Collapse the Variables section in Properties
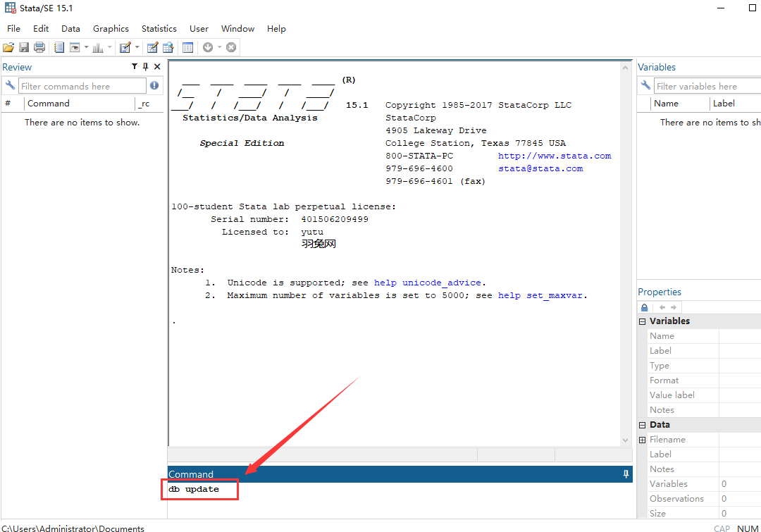 pos(642,321)
